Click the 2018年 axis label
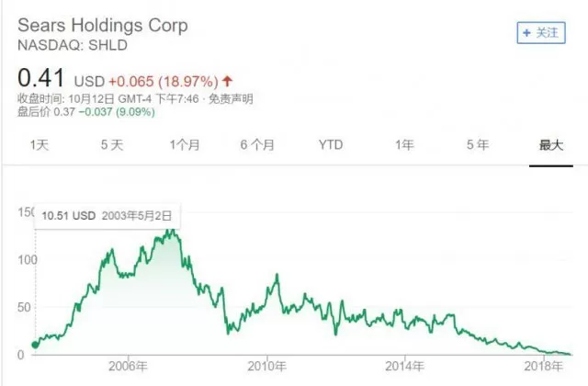This screenshot has width=588, height=386. click(543, 366)
